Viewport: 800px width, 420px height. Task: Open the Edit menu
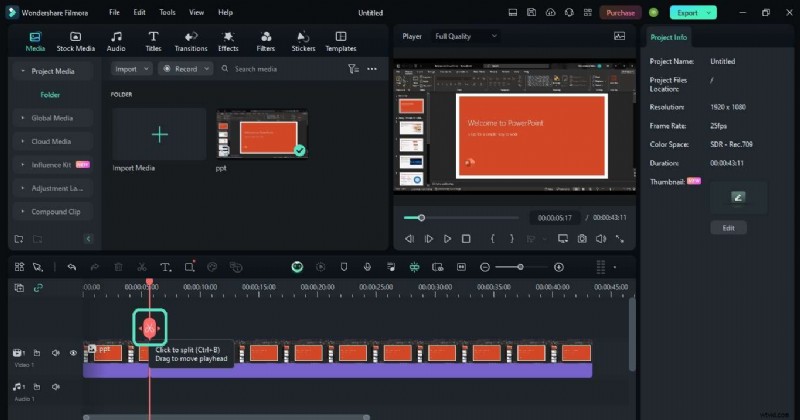tap(139, 12)
